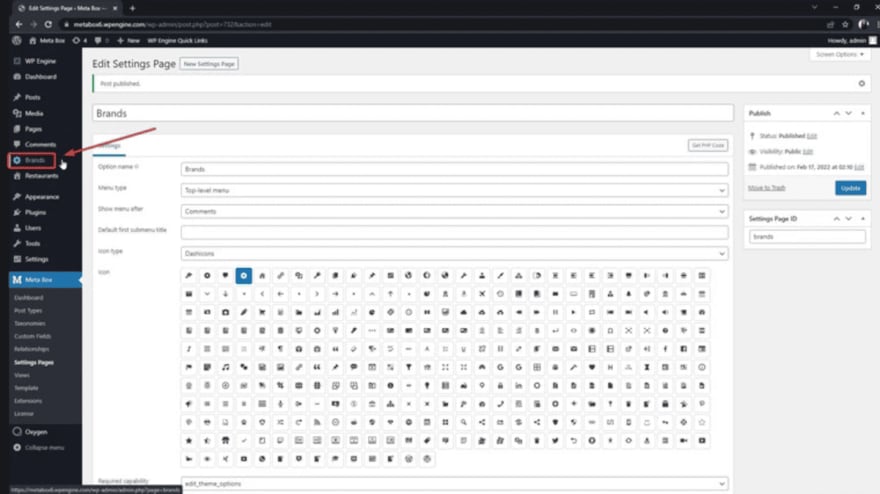Image resolution: width=880 pixels, height=494 pixels.
Task: Choose the empty star outline dashicon
Action: [x=702, y=422]
